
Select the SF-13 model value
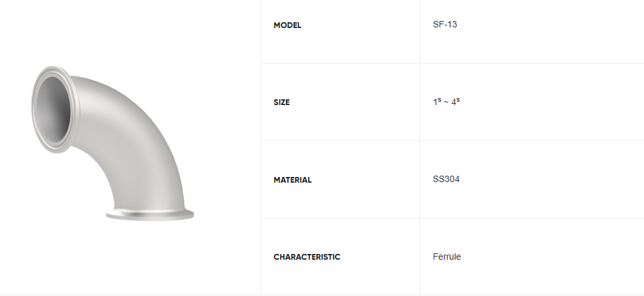tap(445, 24)
